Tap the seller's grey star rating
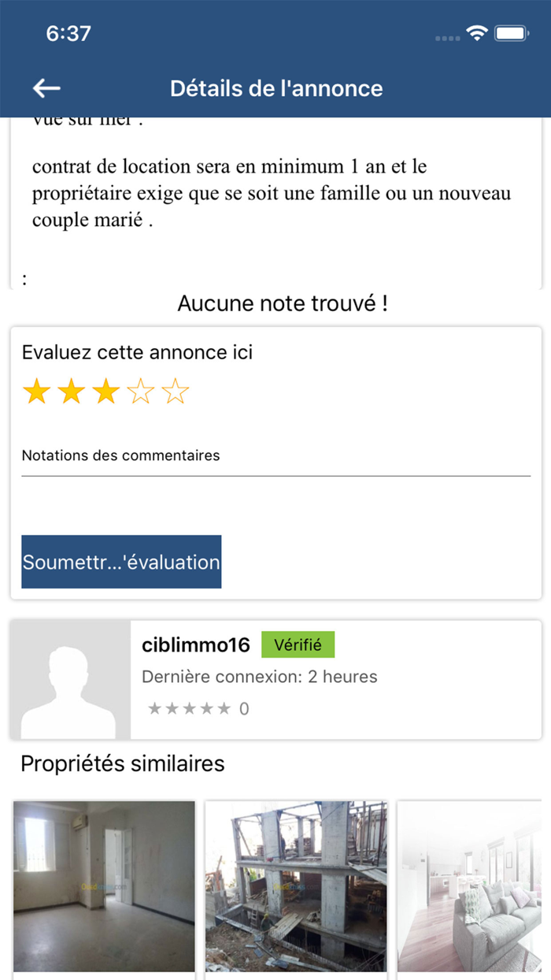 [189, 709]
